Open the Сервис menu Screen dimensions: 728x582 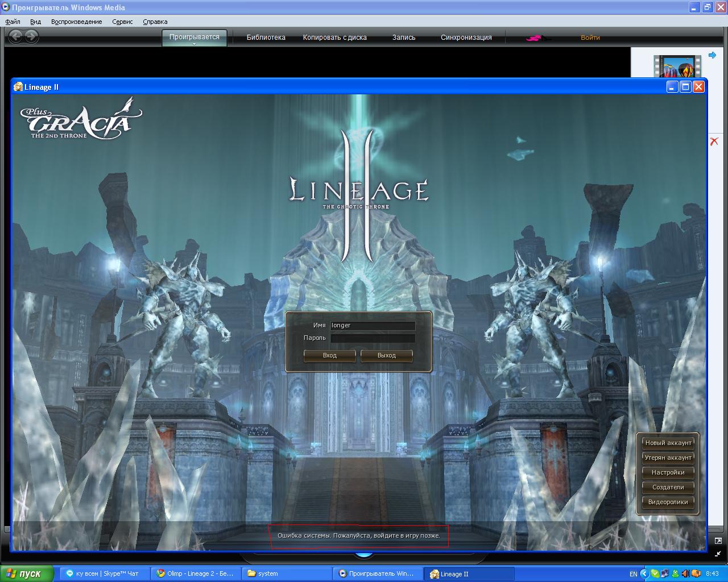122,22
